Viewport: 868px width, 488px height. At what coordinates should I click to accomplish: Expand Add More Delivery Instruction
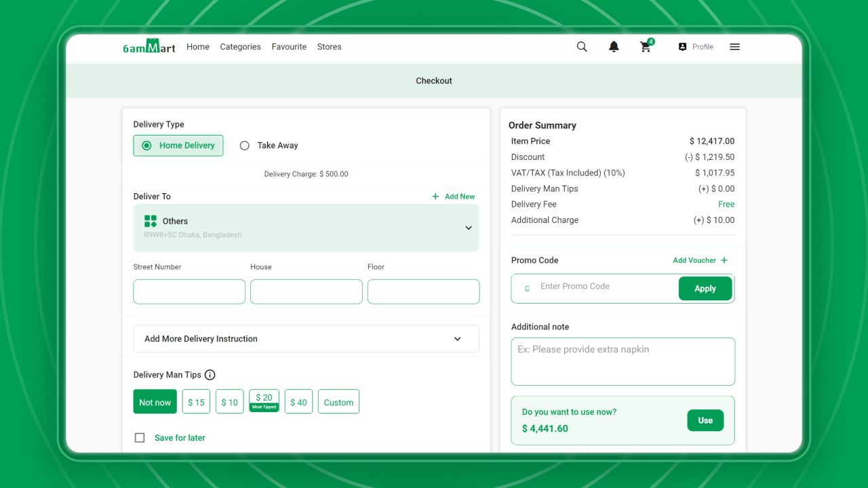tap(307, 339)
